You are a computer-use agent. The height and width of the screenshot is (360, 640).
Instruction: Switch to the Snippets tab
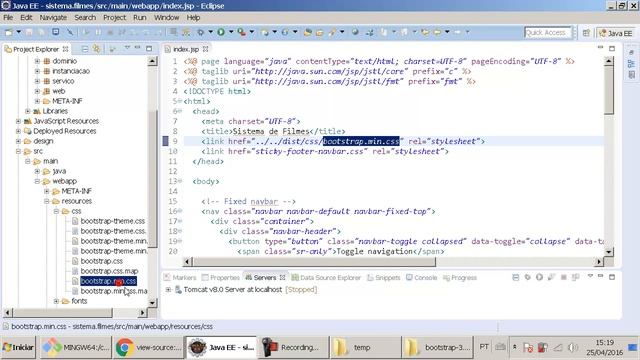coord(384,278)
